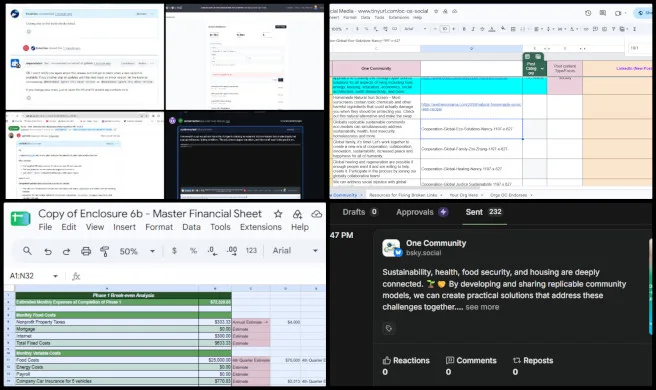Switch to the Approvals tab
656x390 pixels.
[x=422, y=212]
